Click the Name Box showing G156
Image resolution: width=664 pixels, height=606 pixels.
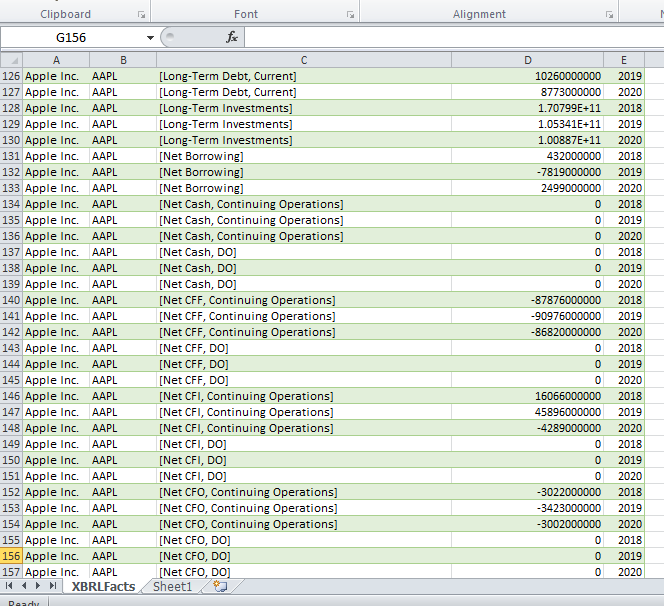click(x=72, y=38)
